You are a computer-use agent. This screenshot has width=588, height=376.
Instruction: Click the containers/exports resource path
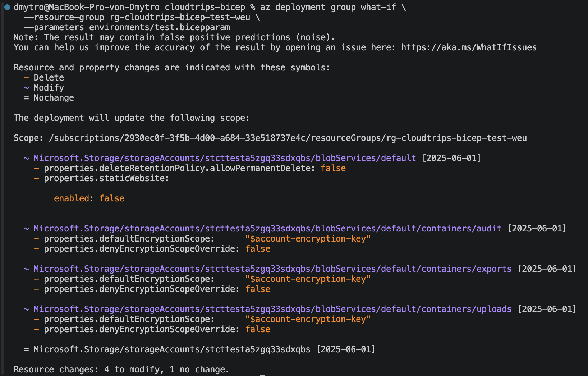coord(272,269)
